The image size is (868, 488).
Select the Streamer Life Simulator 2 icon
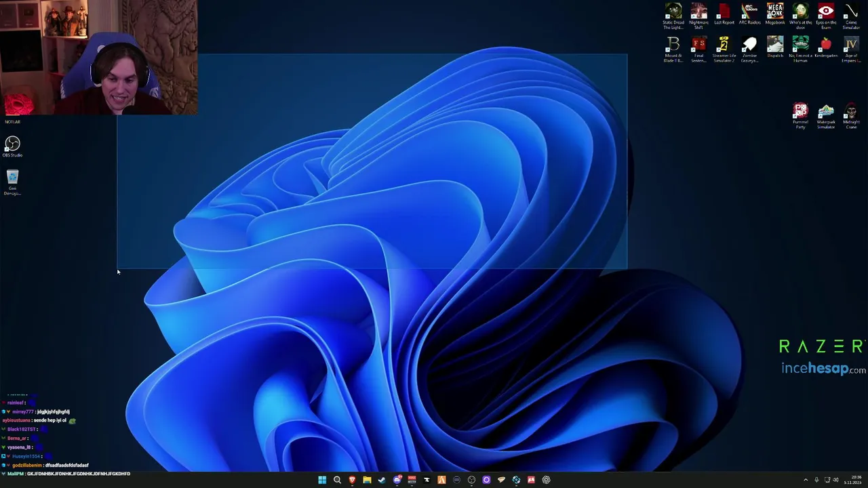click(x=724, y=50)
